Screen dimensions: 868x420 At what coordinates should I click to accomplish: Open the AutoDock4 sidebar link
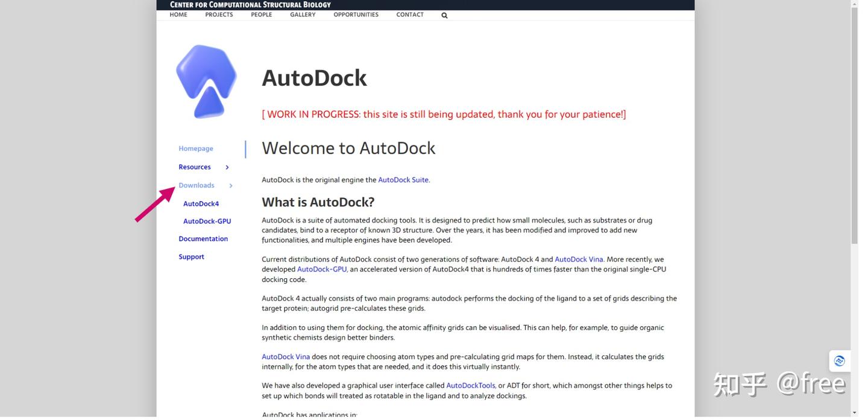click(201, 203)
